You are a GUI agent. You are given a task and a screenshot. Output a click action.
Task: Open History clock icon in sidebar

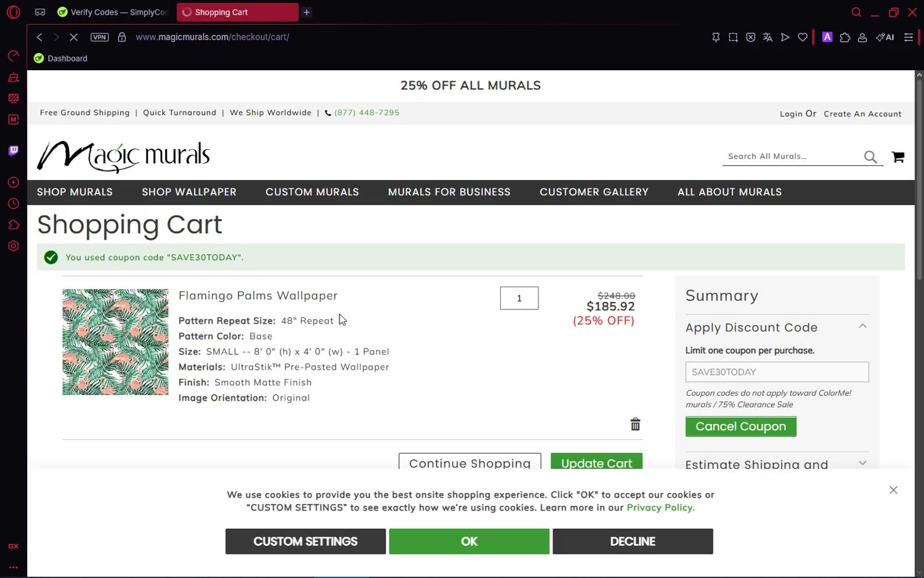pyautogui.click(x=13, y=203)
